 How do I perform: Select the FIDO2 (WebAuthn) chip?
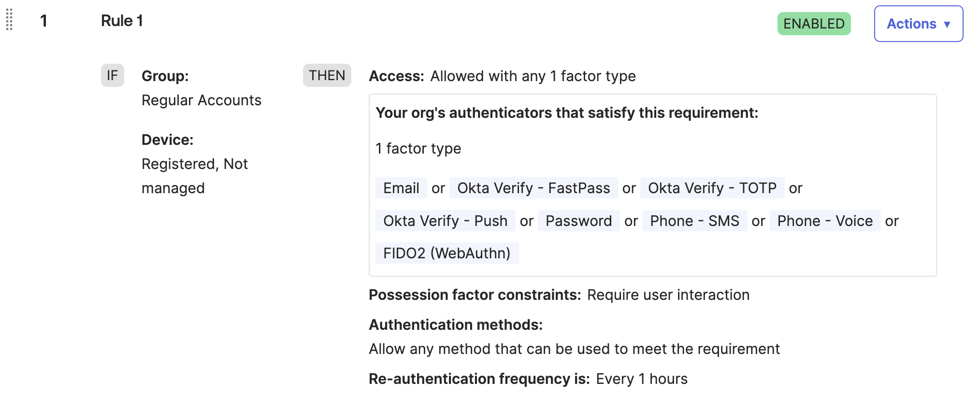point(447,253)
